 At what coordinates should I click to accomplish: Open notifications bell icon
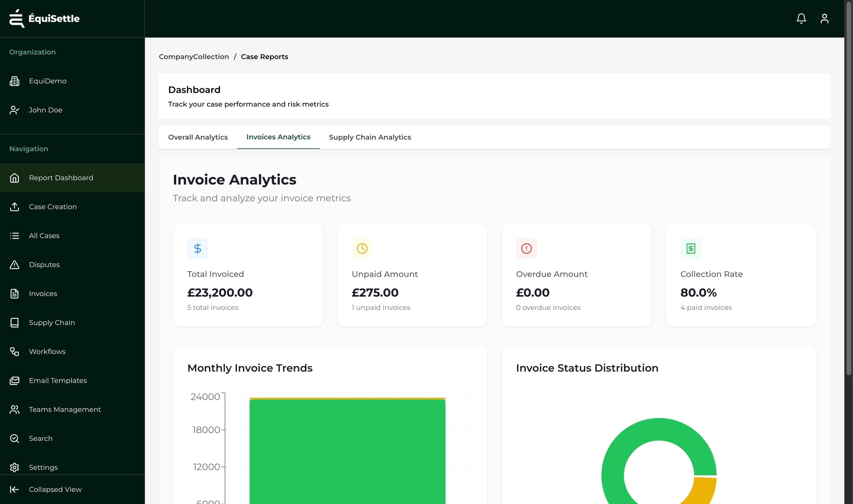[801, 18]
